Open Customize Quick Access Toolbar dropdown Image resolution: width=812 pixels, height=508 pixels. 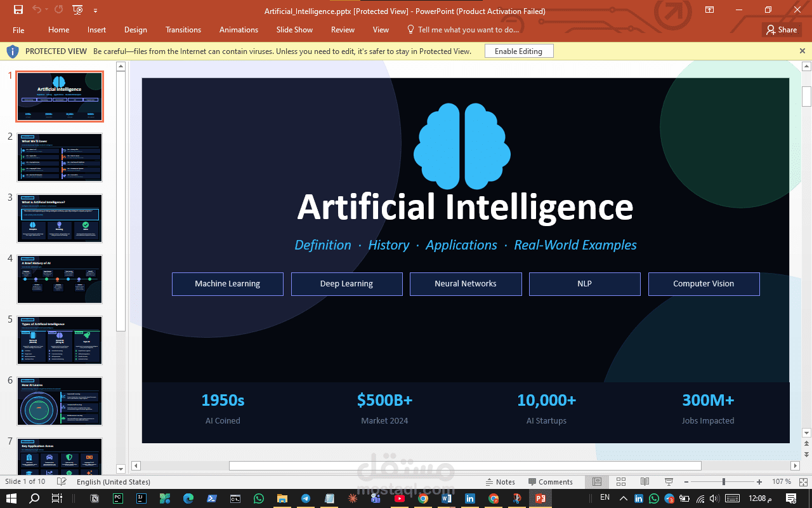(95, 10)
